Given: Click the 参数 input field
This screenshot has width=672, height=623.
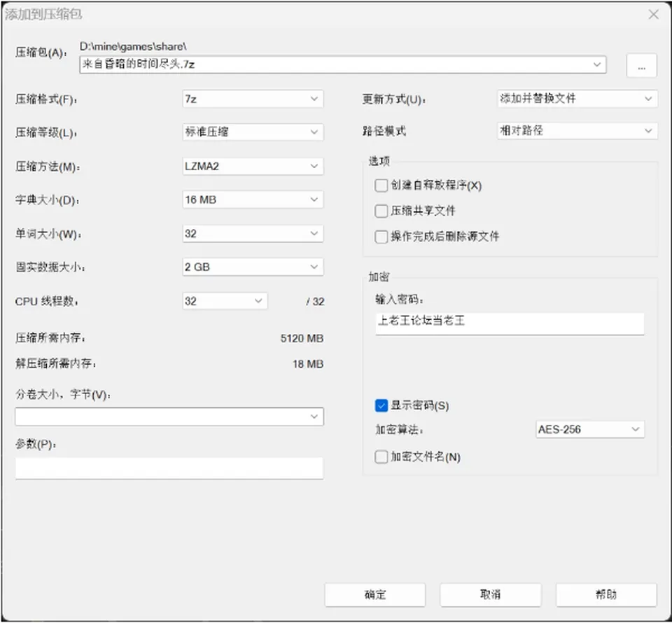Looking at the screenshot, I should (169, 468).
